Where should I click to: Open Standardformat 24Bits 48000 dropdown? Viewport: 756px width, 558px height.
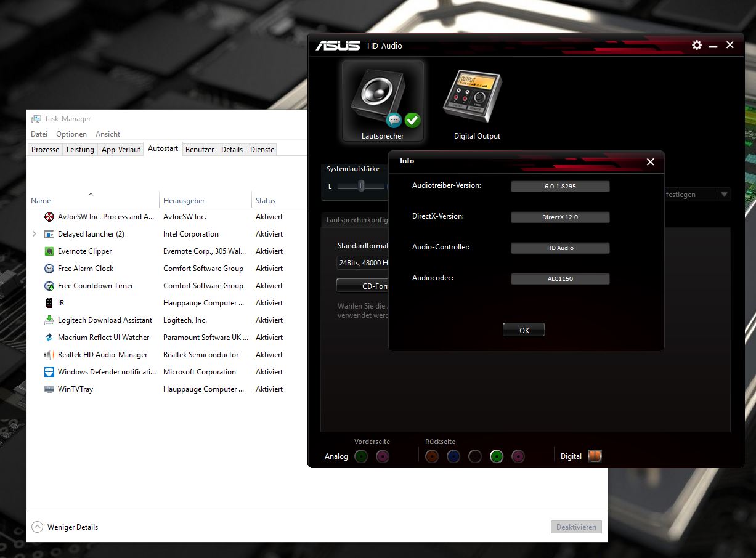click(x=362, y=262)
